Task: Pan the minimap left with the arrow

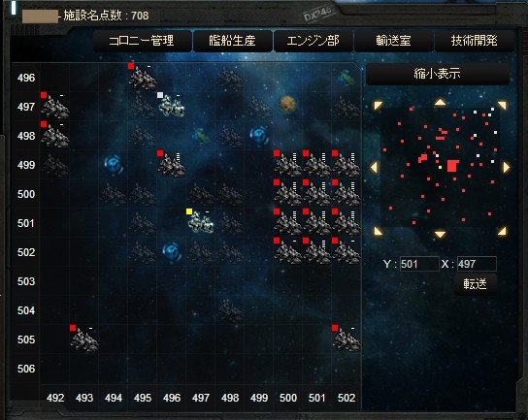Action: pyautogui.click(x=374, y=167)
